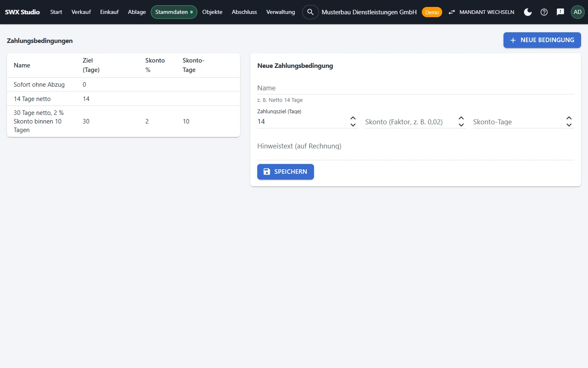Image resolution: width=588 pixels, height=368 pixels.
Task: Decrease Zahlungsziel days with down arrow
Action: [353, 125]
